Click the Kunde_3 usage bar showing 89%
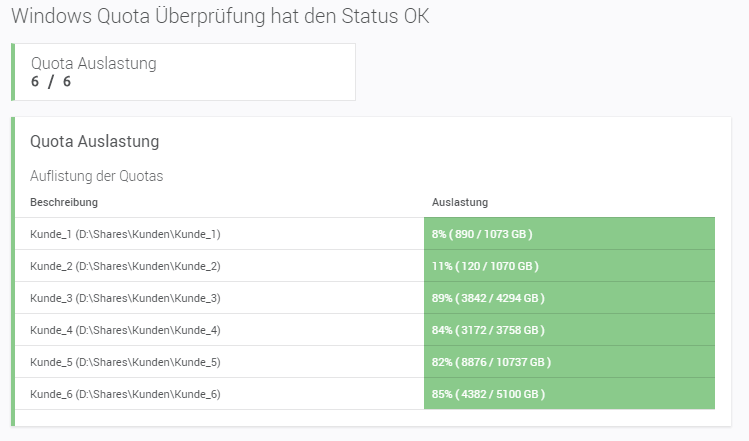The height and width of the screenshot is (441, 749). [569, 298]
